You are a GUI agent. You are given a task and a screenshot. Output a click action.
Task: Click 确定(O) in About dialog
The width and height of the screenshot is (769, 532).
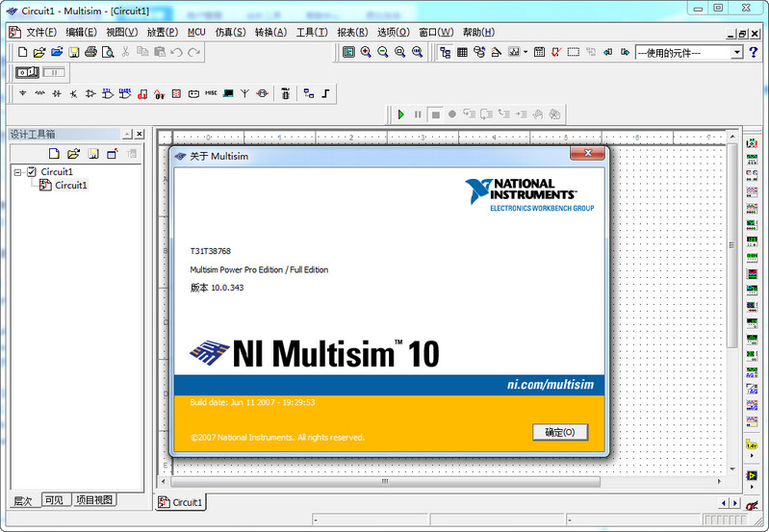click(560, 432)
